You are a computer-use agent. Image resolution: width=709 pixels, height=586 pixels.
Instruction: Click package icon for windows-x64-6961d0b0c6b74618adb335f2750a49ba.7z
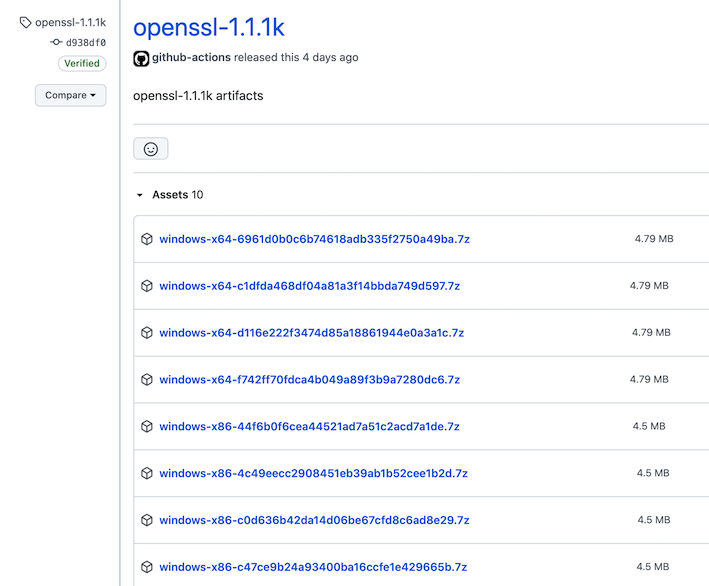(147, 239)
